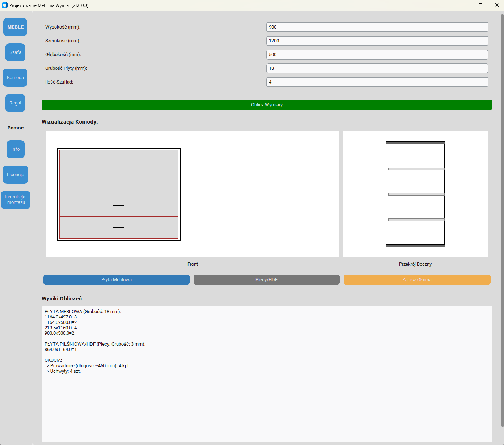Click the gray Plecy/HDF button
The image size is (504, 445).
tap(266, 280)
